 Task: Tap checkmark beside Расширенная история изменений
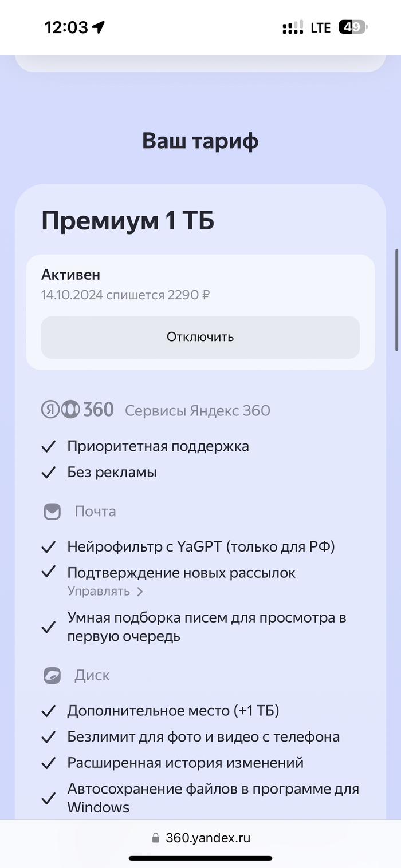coord(49,763)
